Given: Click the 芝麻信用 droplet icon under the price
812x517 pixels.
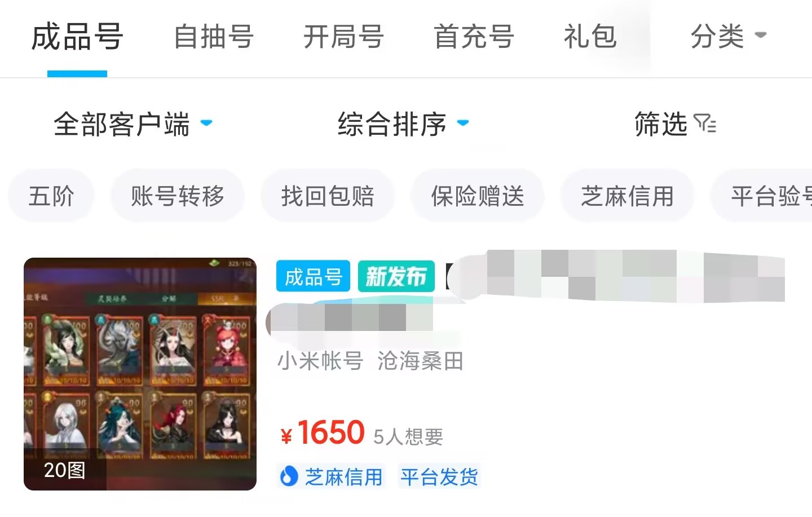Looking at the screenshot, I should 289,477.
